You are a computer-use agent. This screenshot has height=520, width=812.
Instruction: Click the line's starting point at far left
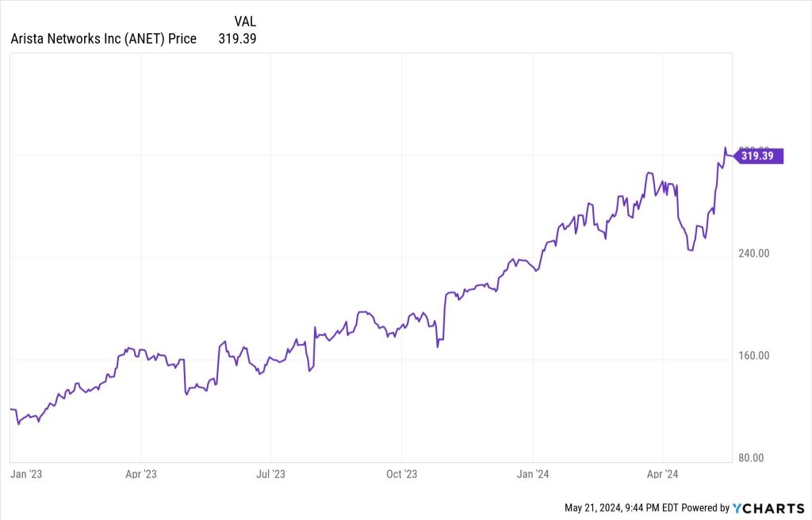[x=10, y=409]
